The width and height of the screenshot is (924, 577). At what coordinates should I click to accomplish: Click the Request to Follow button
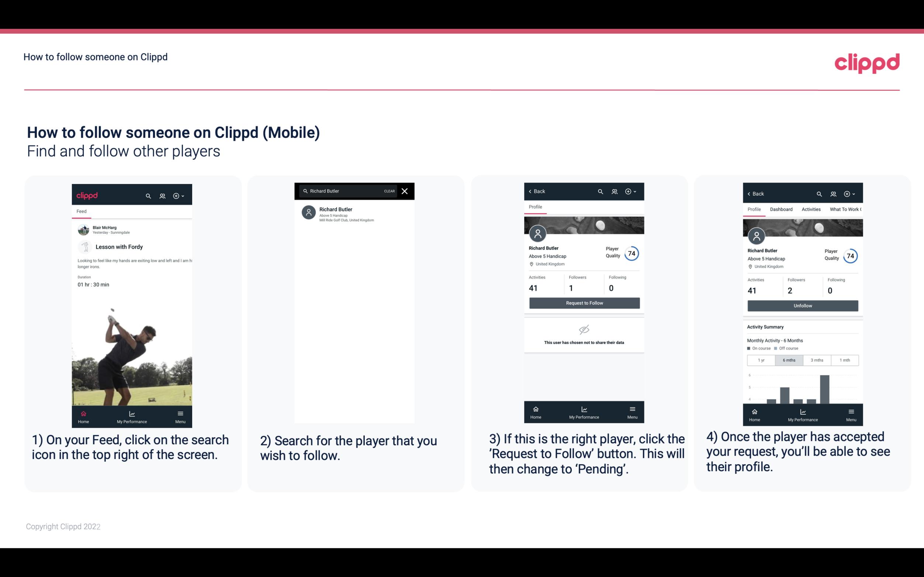tap(584, 302)
